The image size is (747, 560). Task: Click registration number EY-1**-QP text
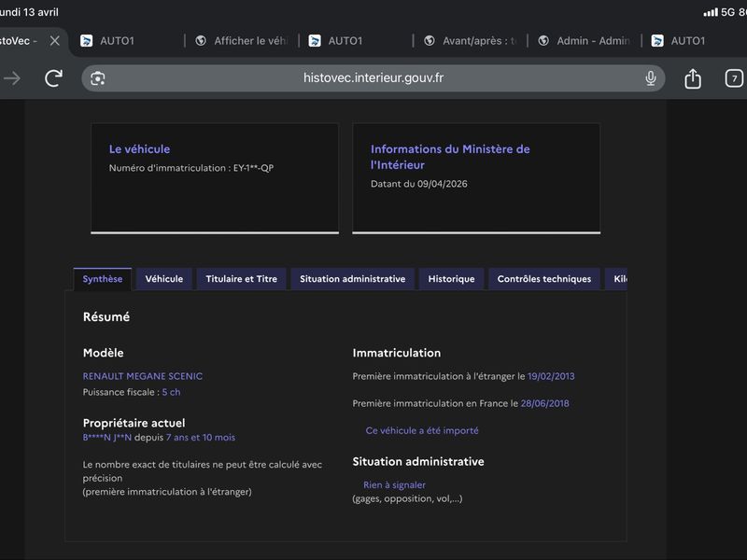[253, 168]
